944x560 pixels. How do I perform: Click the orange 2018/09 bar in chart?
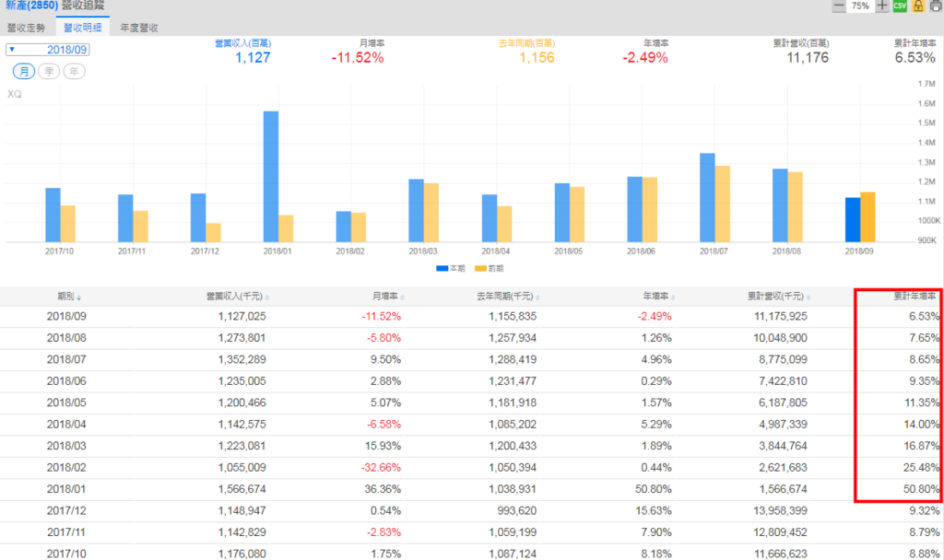(867, 217)
